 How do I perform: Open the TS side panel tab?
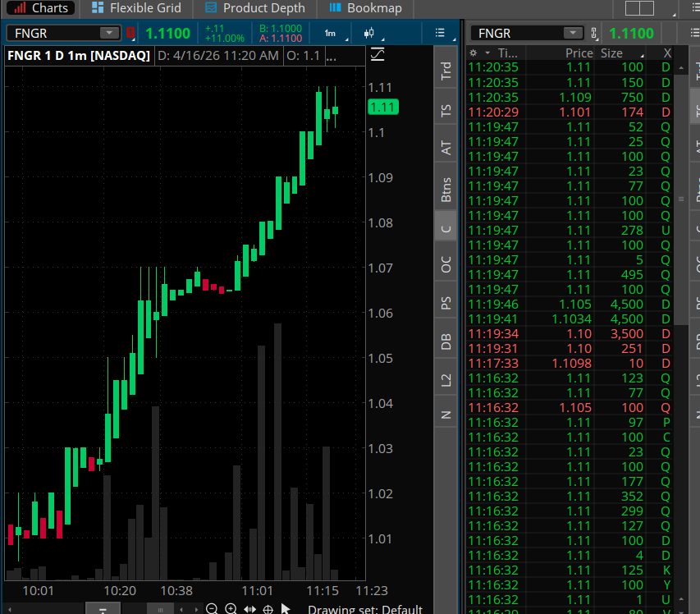click(x=446, y=110)
